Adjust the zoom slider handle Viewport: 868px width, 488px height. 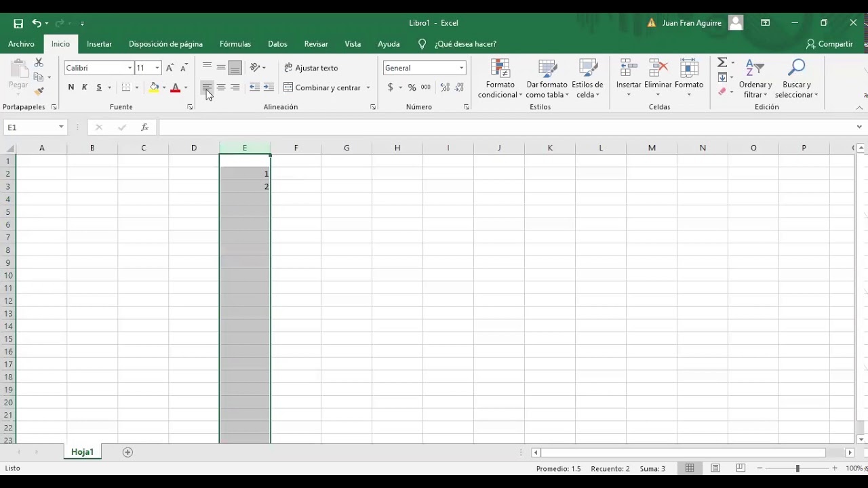pos(797,468)
